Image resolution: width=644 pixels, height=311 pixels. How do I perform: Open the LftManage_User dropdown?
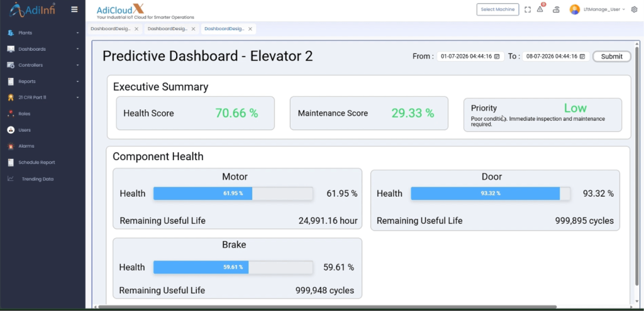click(604, 9)
